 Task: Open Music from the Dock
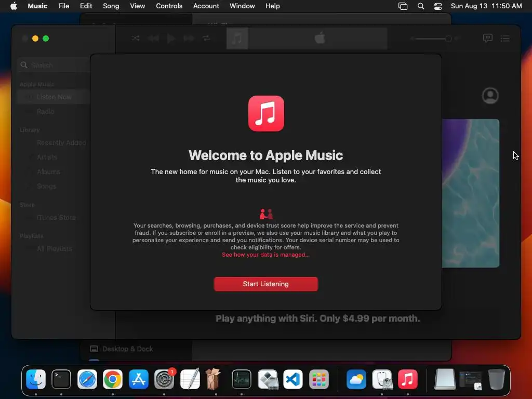(x=408, y=379)
